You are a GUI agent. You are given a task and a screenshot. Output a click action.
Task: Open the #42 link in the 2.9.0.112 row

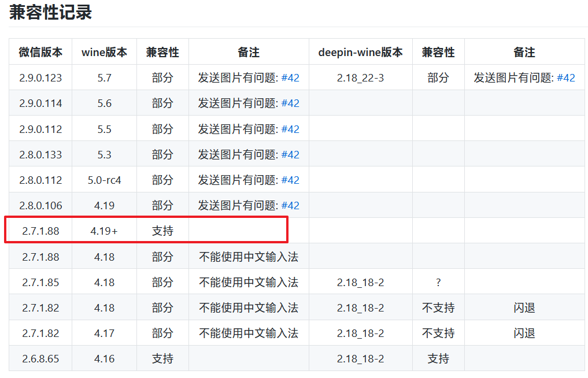tap(290, 129)
